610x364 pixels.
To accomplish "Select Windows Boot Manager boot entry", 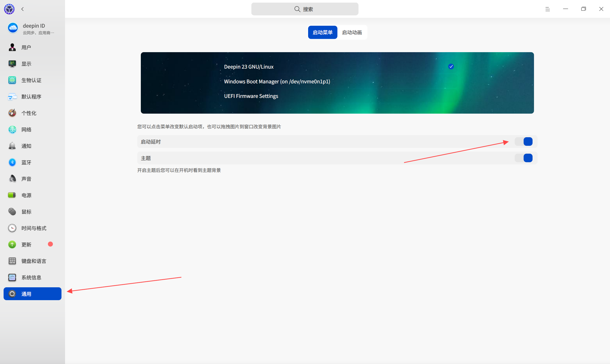I will point(277,81).
